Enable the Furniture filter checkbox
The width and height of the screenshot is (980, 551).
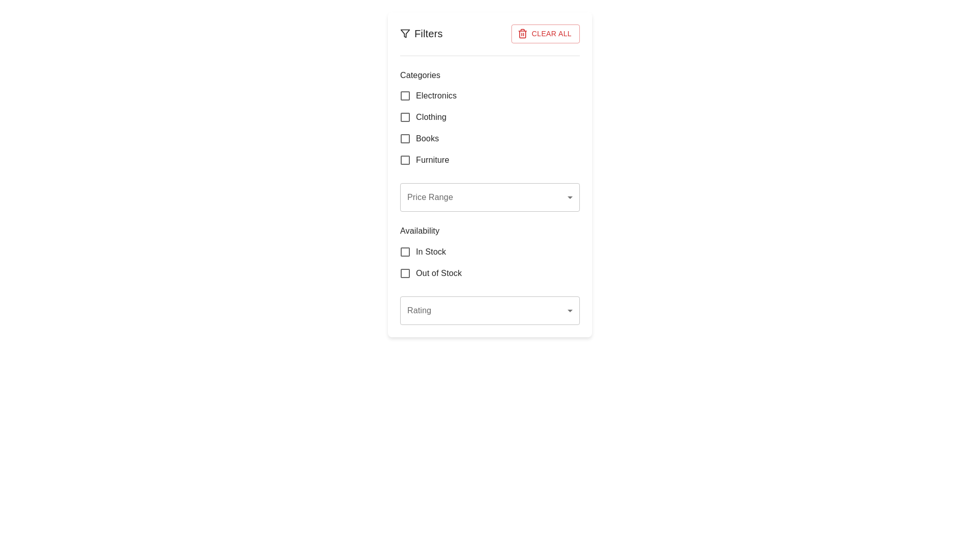pos(405,160)
